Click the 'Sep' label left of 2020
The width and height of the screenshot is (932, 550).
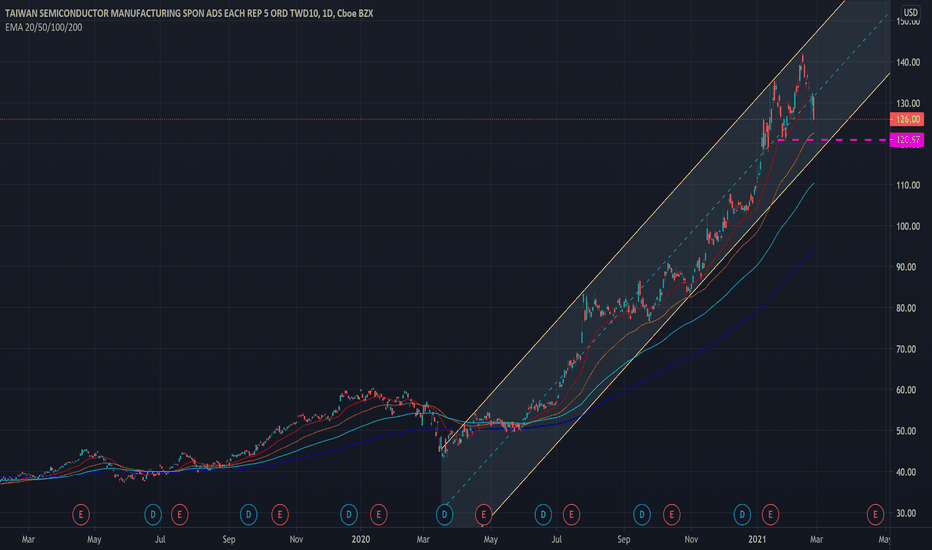point(229,539)
